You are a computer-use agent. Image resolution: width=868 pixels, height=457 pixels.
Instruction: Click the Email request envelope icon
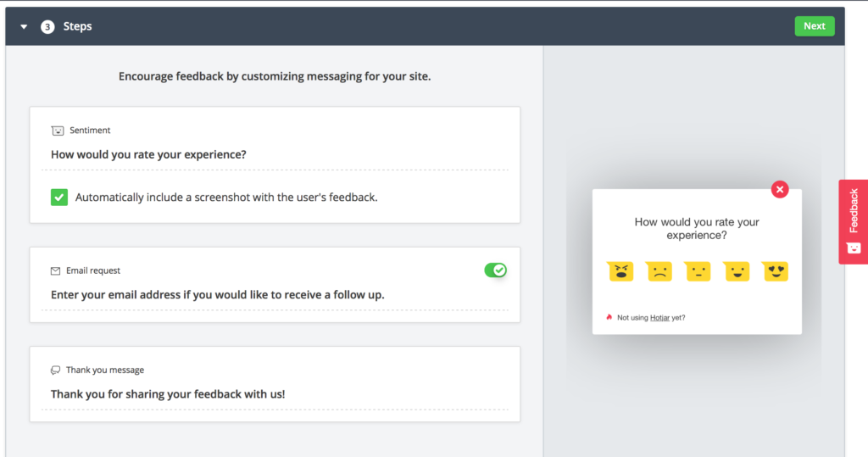click(56, 271)
